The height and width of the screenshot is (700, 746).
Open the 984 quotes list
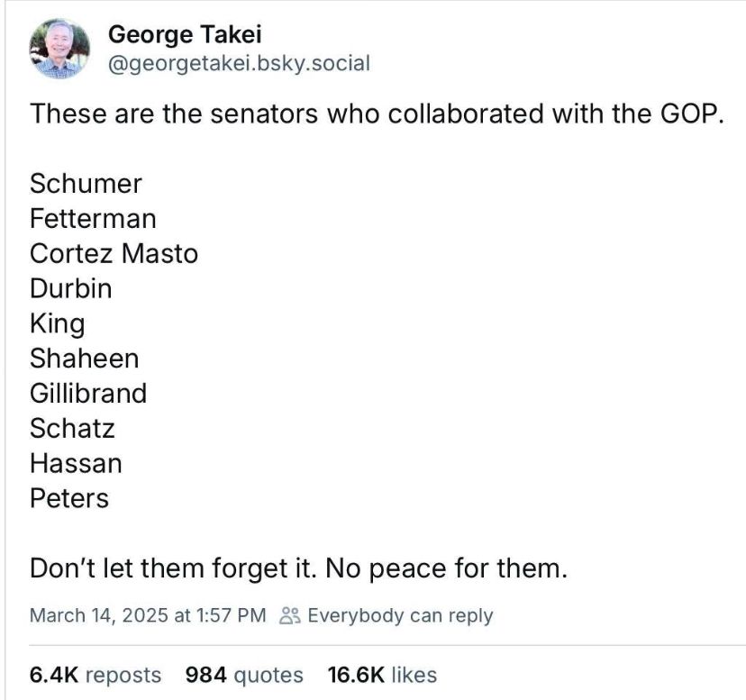[244, 675]
